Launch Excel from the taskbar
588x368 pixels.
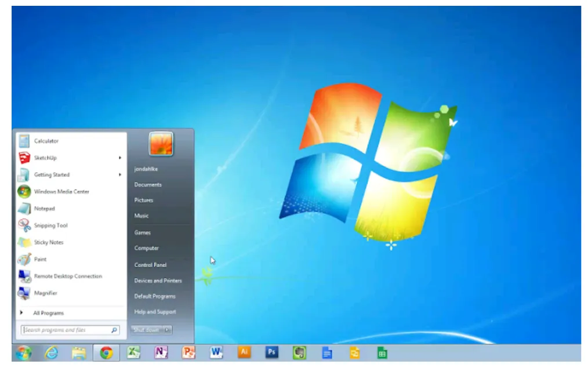point(133,352)
